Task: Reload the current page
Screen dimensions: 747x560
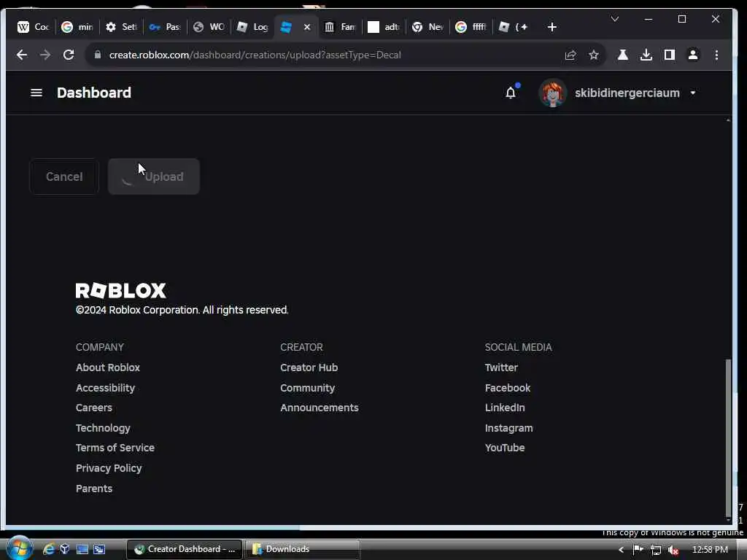Action: [69, 55]
